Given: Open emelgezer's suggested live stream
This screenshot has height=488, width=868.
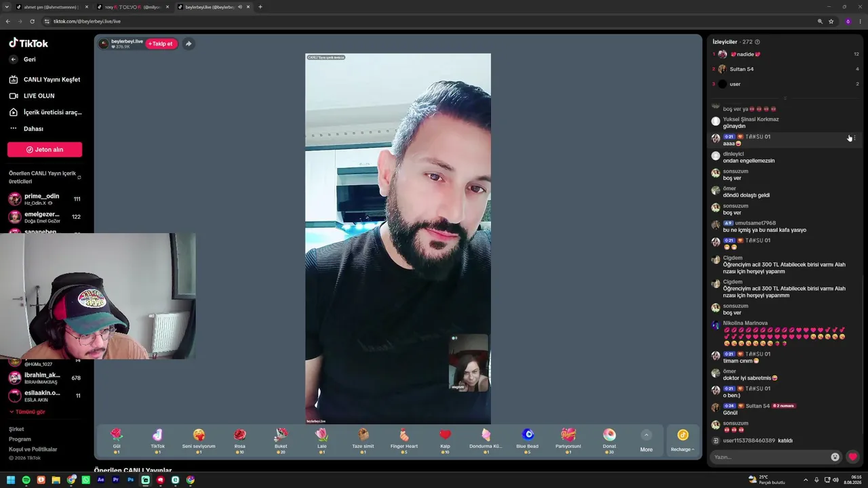Looking at the screenshot, I should [x=45, y=217].
